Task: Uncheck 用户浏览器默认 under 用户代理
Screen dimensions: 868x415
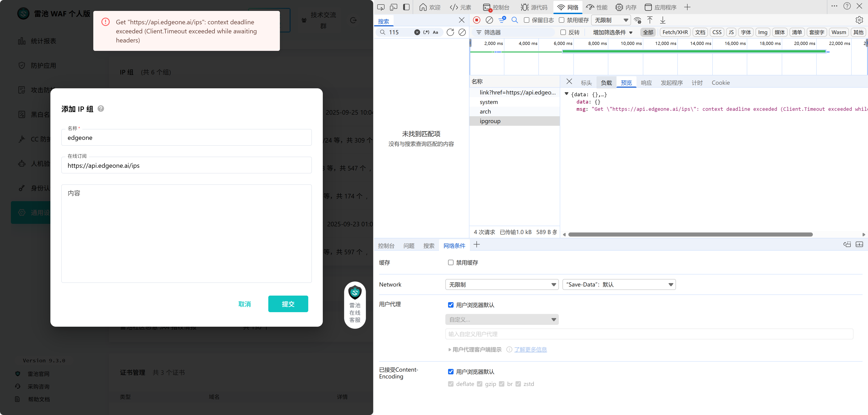Action: (x=451, y=305)
